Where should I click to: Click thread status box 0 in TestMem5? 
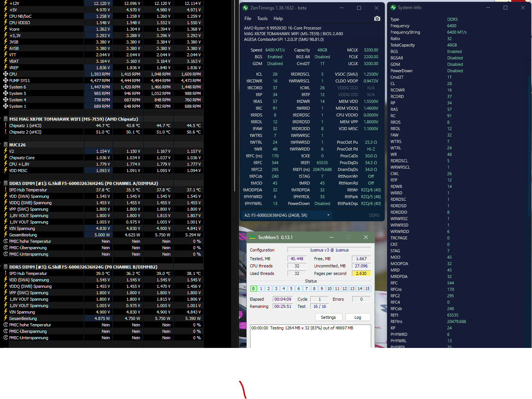click(x=254, y=289)
